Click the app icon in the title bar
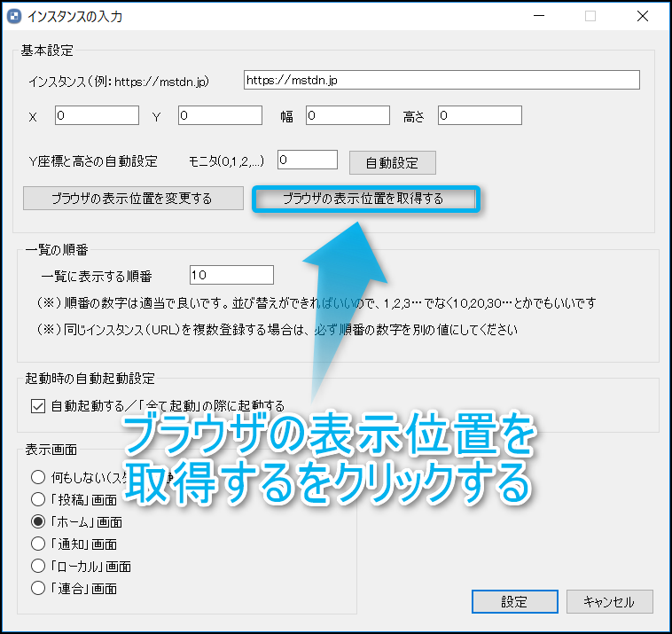 14,16
